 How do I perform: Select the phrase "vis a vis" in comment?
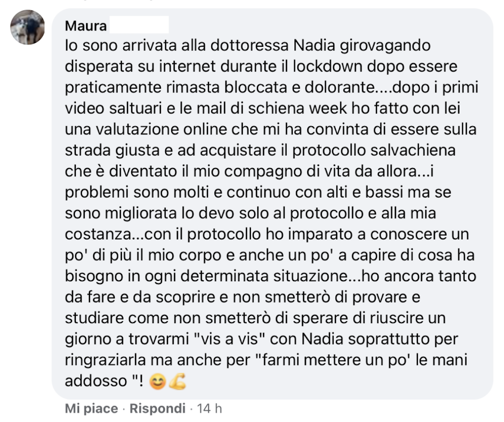pyautogui.click(x=231, y=339)
